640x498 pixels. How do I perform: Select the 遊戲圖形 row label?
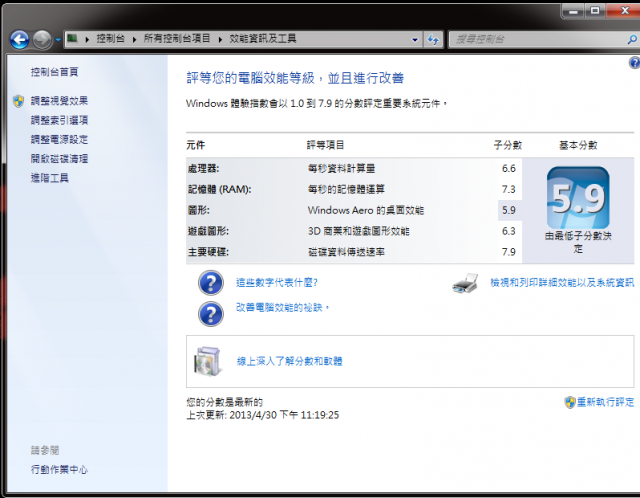[208, 231]
